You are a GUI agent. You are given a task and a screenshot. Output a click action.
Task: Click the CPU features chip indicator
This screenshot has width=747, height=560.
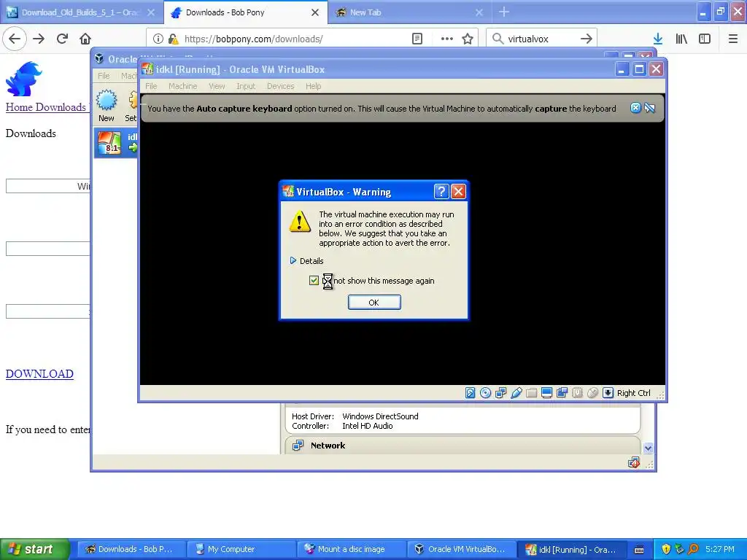[578, 393]
